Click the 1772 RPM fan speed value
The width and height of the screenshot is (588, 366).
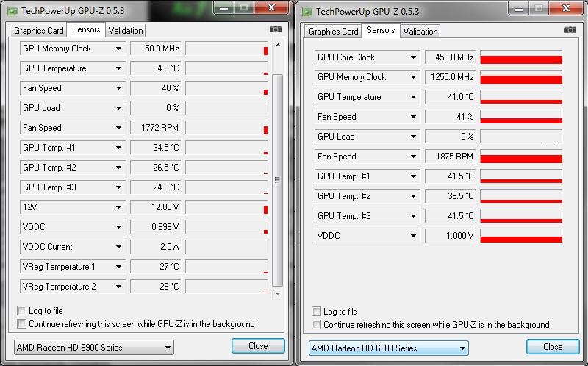click(156, 128)
